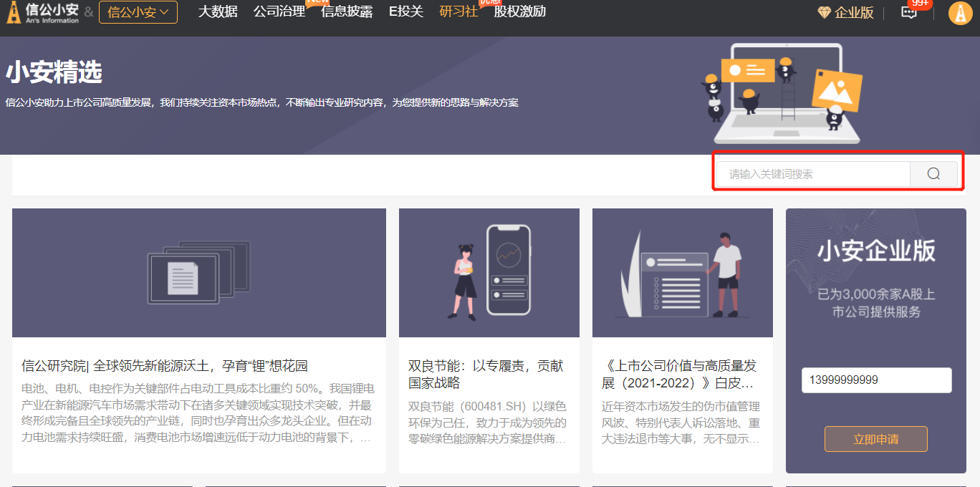Open article 双良节能：以专履责，贡献国家战略
This screenshot has width=980, height=487.
pyautogui.click(x=486, y=375)
